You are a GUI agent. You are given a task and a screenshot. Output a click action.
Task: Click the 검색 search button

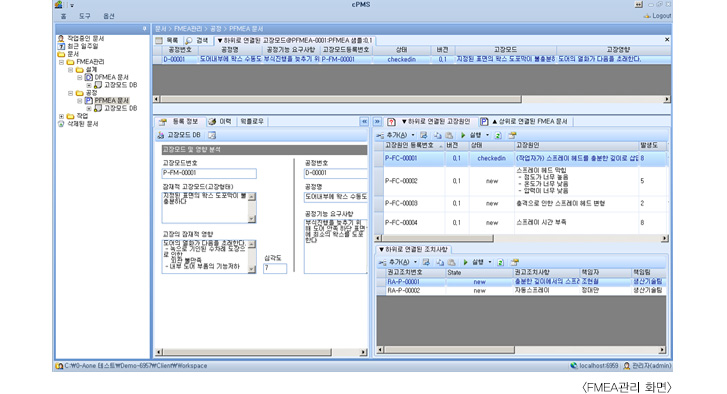click(x=198, y=41)
